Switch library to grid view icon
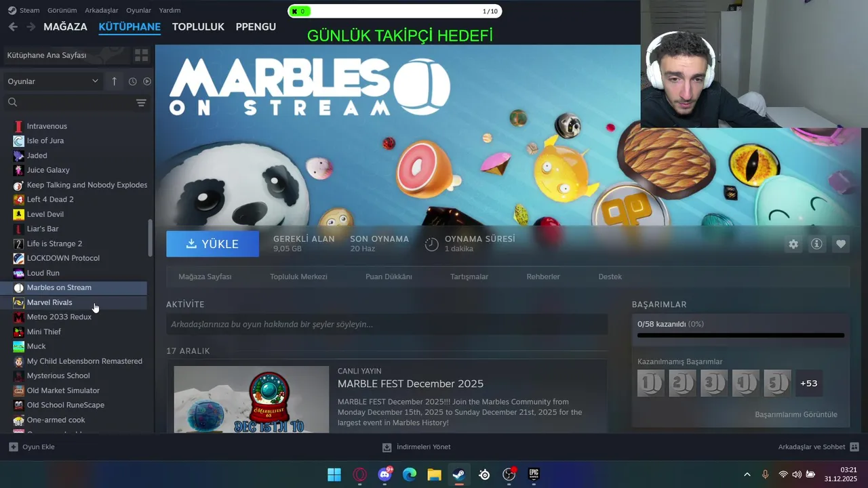Viewport: 868px width, 488px height. tap(141, 55)
